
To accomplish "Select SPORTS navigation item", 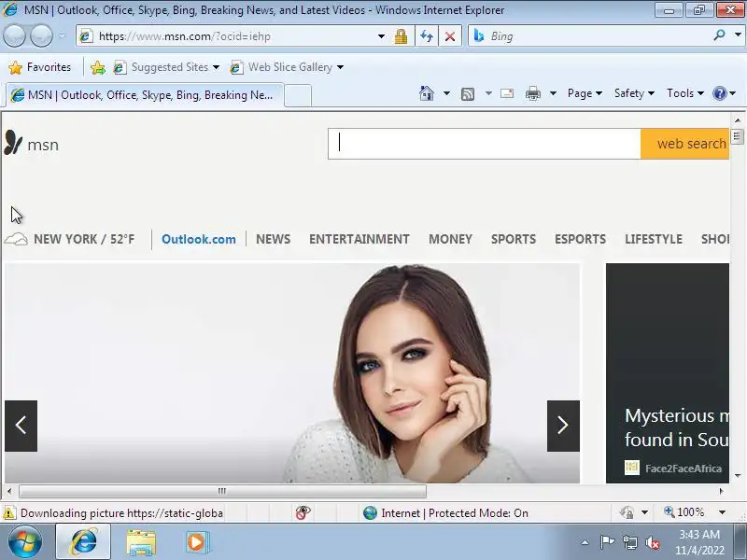I will pos(514,239).
